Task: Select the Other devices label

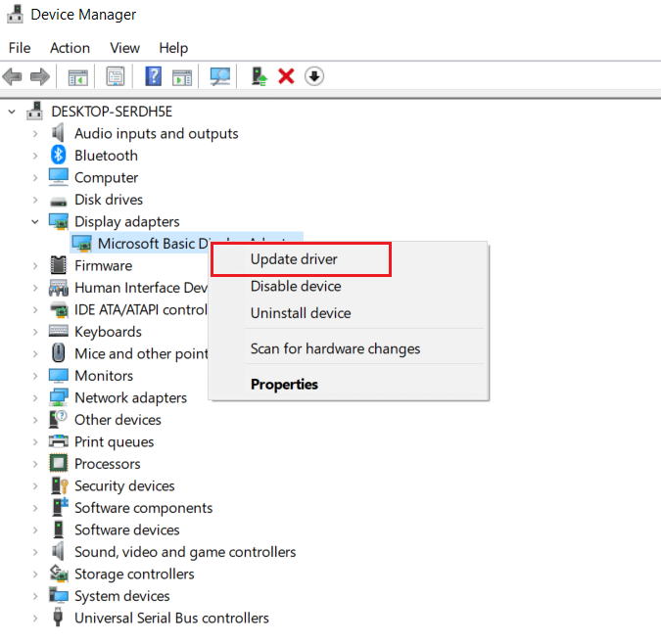Action: pos(118,420)
